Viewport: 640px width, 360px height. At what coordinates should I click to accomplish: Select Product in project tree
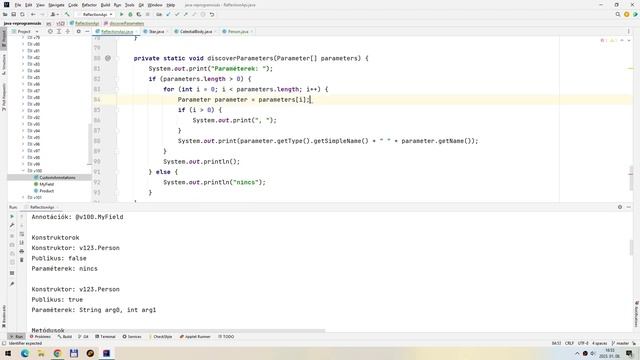pyautogui.click(x=47, y=191)
